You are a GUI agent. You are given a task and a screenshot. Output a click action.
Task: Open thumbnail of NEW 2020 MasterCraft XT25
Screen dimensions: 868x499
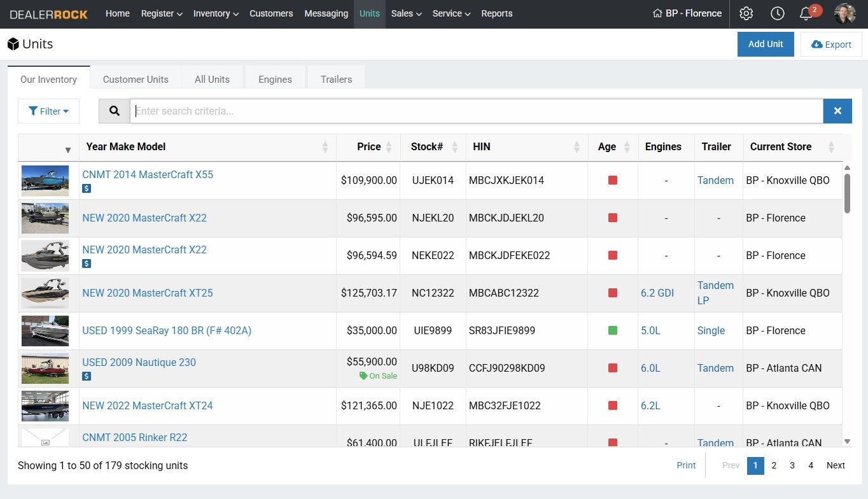(x=45, y=293)
